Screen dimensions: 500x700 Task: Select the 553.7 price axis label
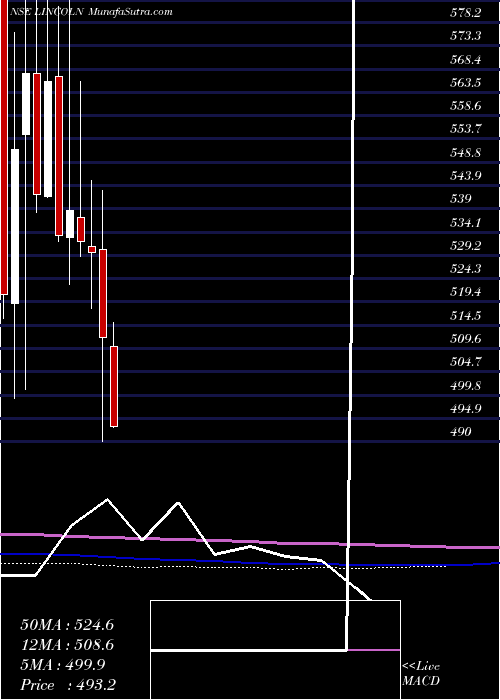[x=466, y=129]
